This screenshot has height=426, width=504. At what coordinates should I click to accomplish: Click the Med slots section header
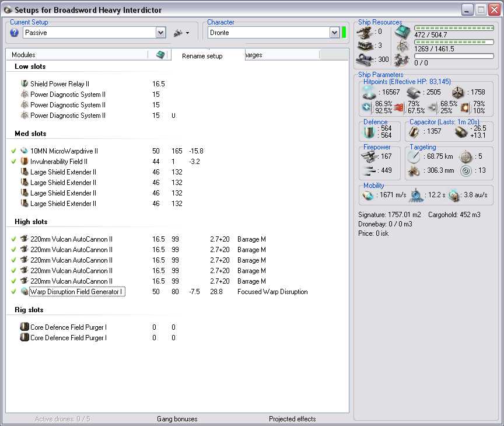coord(30,134)
